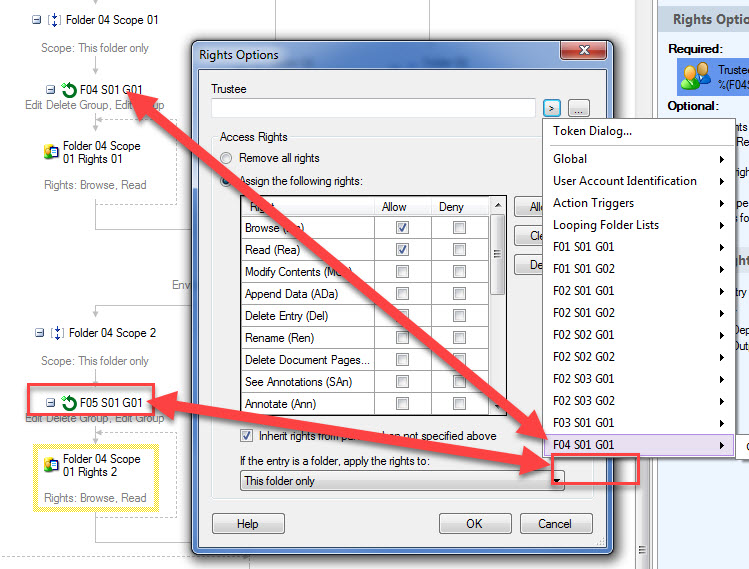The image size is (749, 569).
Task: Click the Deny column header
Action: 460,207
